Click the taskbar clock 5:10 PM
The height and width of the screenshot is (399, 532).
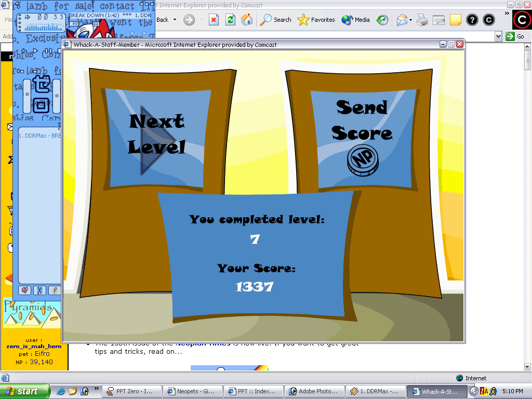click(513, 391)
